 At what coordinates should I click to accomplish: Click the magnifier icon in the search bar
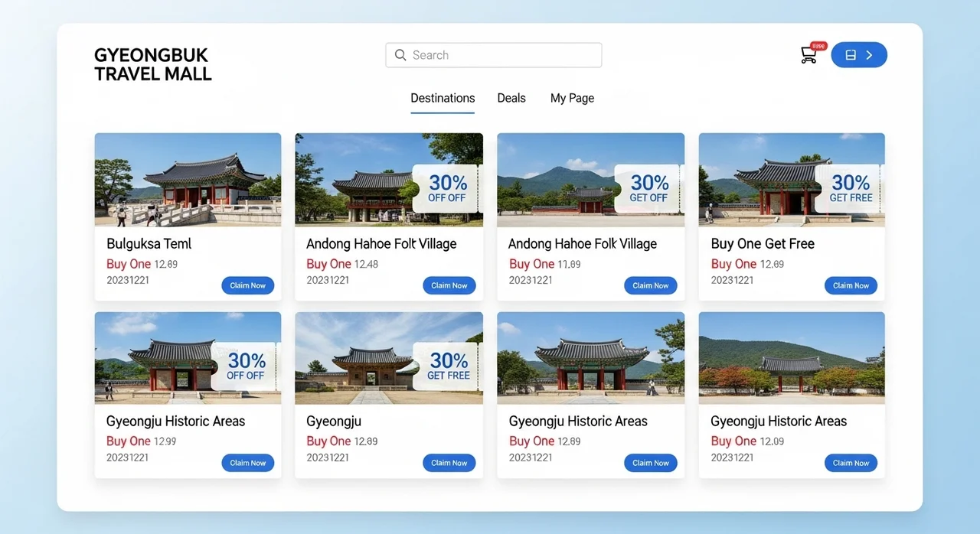(x=400, y=55)
